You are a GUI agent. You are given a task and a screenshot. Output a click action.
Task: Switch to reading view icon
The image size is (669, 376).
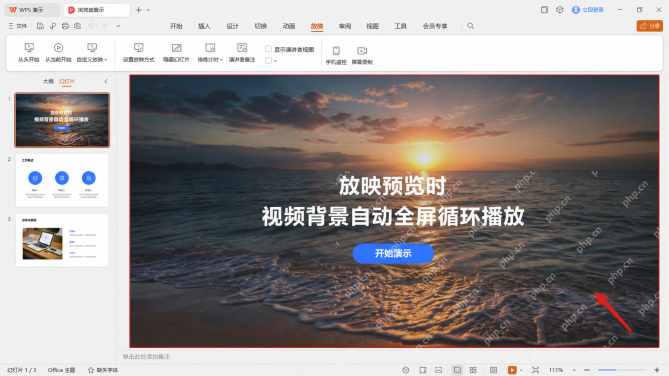click(493, 370)
